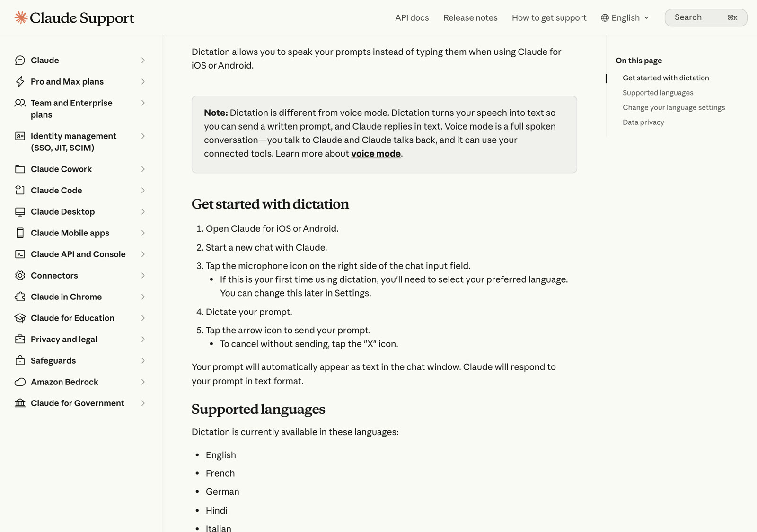Click the puzzle piece icon for Claude in Chrome
Image resolution: width=757 pixels, height=532 pixels.
(20, 297)
